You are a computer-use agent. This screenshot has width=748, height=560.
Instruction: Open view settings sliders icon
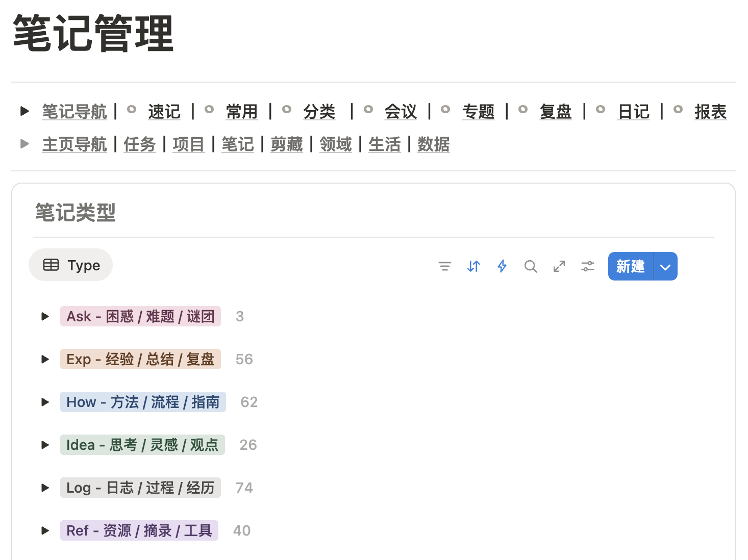pos(588,266)
